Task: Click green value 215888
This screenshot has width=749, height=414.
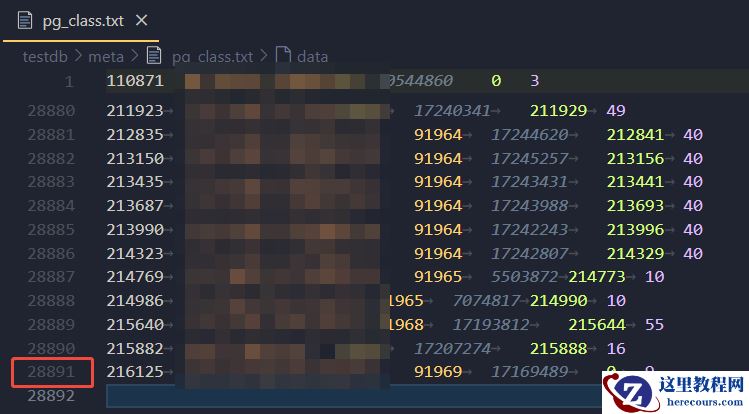Action: pos(558,349)
